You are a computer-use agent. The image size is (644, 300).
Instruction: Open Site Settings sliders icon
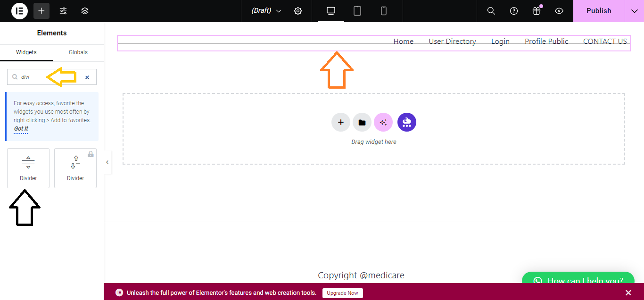(63, 11)
